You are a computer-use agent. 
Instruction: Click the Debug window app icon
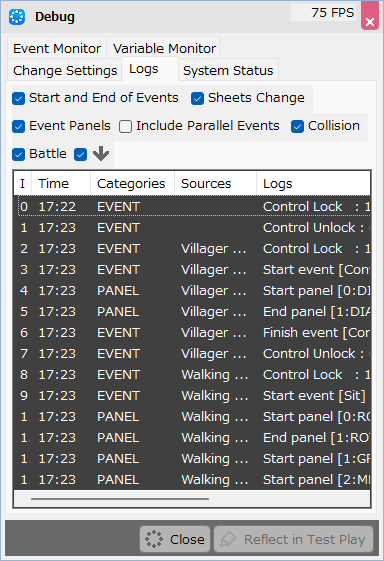[x=17, y=17]
